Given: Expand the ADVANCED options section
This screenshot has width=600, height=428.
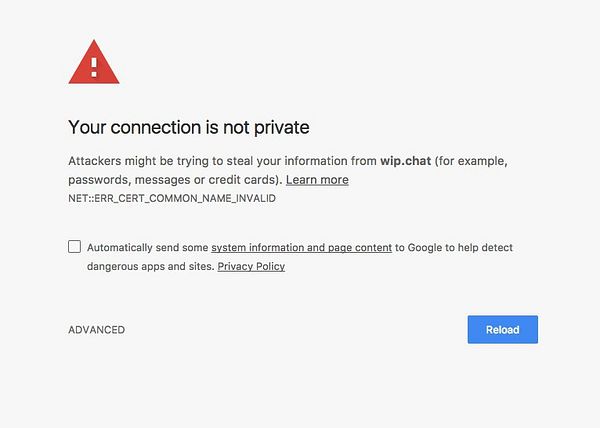Looking at the screenshot, I should pyautogui.click(x=96, y=330).
